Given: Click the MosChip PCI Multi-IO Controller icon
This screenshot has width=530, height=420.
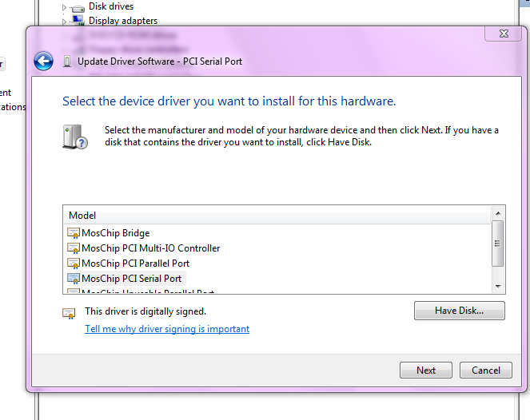Looking at the screenshot, I should (74, 248).
